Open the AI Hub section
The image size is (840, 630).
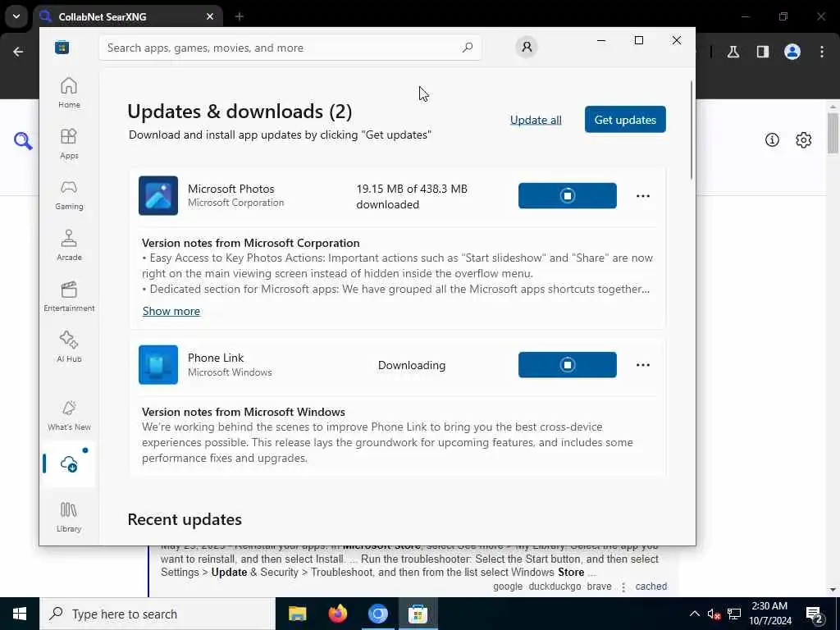tap(69, 347)
